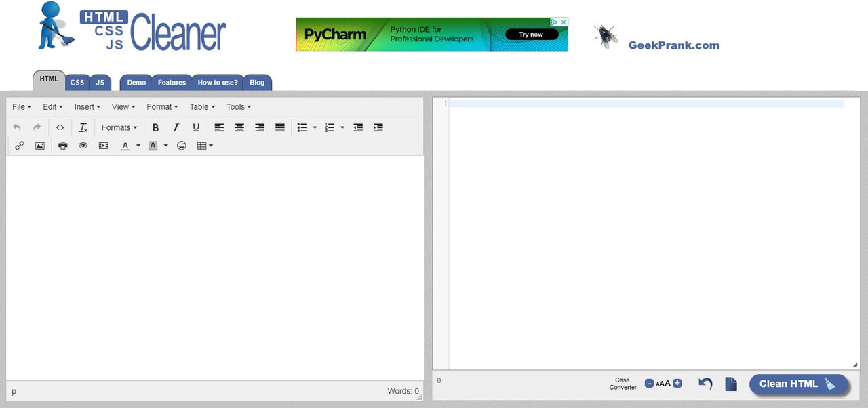Image resolution: width=868 pixels, height=408 pixels.
Task: Click line 1 in the source code editor
Action: pos(646,103)
